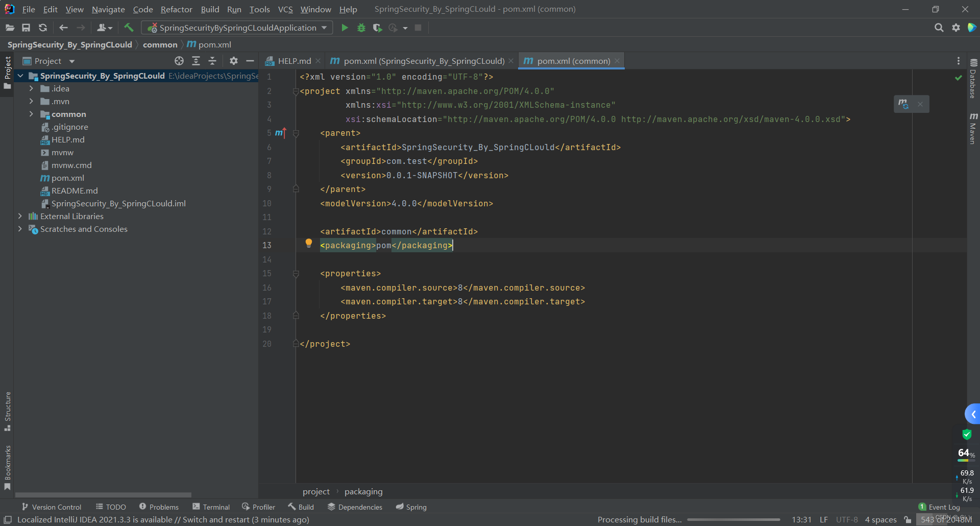Open run configuration dropdown
This screenshot has height=526, width=980.
pos(237,28)
